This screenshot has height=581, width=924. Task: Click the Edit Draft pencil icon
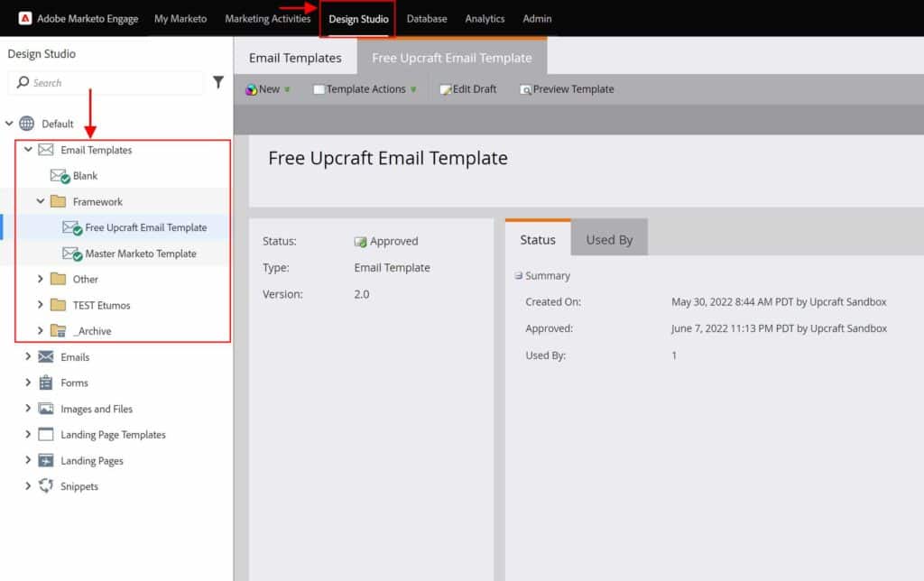[446, 89]
